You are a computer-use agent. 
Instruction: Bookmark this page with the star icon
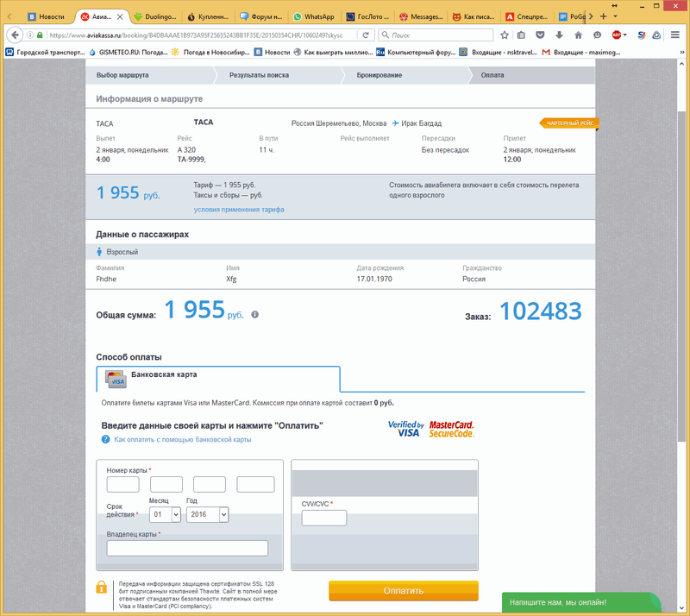[505, 35]
